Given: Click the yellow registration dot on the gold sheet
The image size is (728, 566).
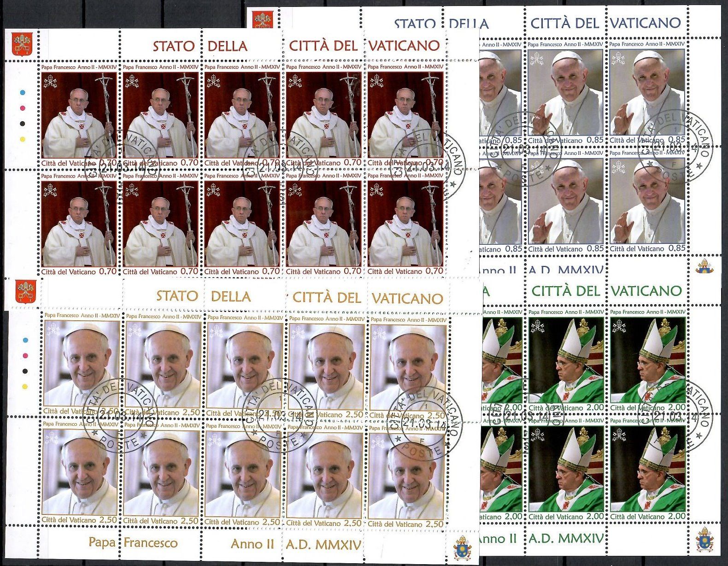Looking at the screenshot, I should coord(25,387).
